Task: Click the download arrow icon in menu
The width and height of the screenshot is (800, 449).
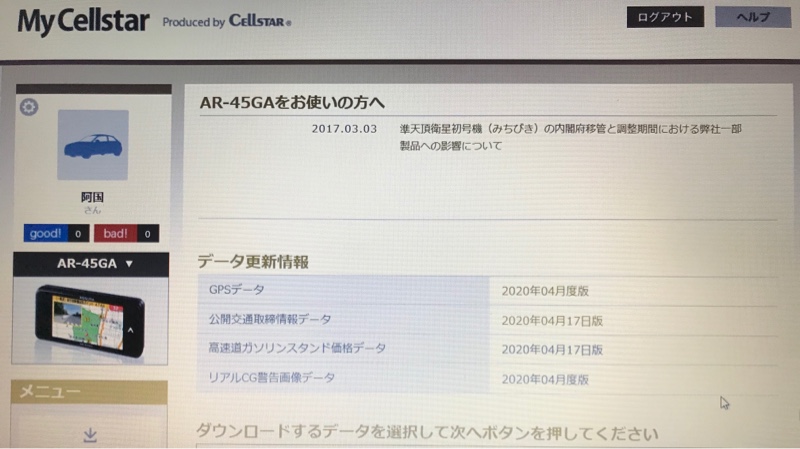Action: (90, 435)
